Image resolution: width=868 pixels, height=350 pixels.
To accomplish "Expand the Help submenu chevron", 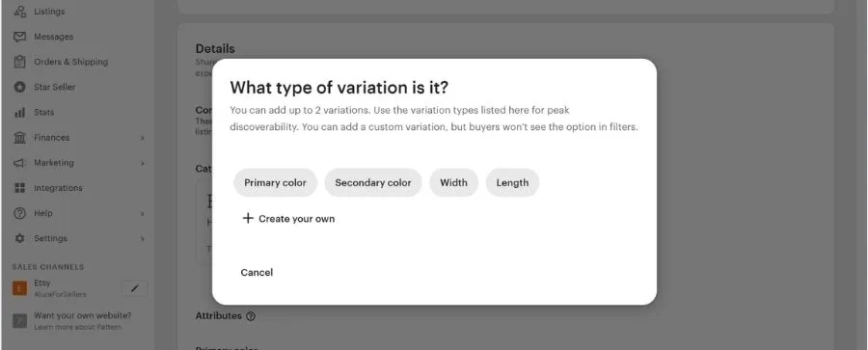I will (143, 214).
